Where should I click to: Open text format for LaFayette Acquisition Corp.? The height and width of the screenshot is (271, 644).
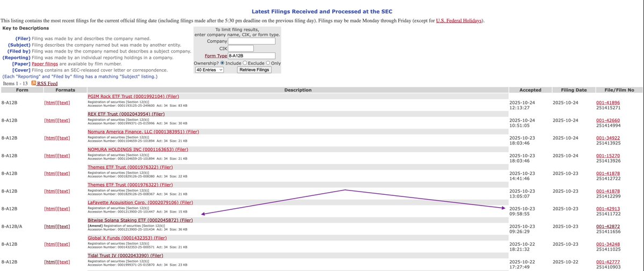(x=64, y=209)
